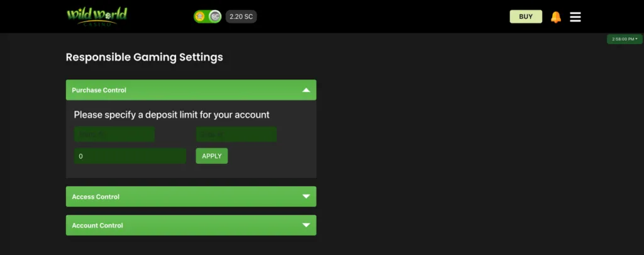The height and width of the screenshot is (255, 644).
Task: Click the APPLY button
Action: tap(211, 156)
